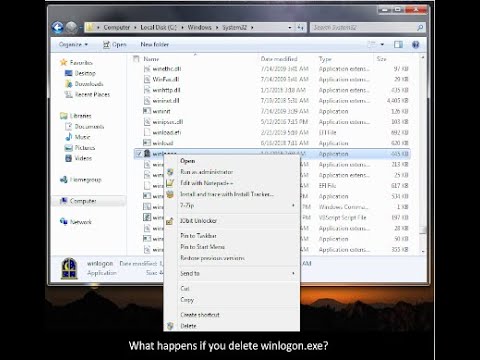Click the Open toolbar button
The image size is (480, 360).
[x=114, y=44]
